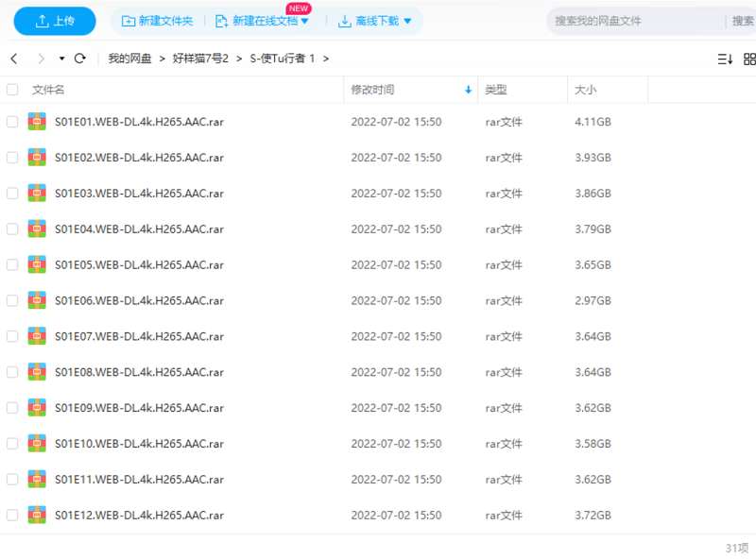Click the descending sort arrow in 修改时间 column
The width and height of the screenshot is (756, 559).
(x=468, y=90)
